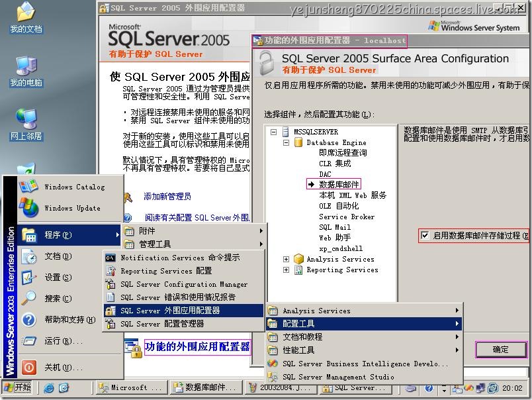Click the 帮助和支持 question mark icon
Viewport: 532px width, 400px height.
29,319
